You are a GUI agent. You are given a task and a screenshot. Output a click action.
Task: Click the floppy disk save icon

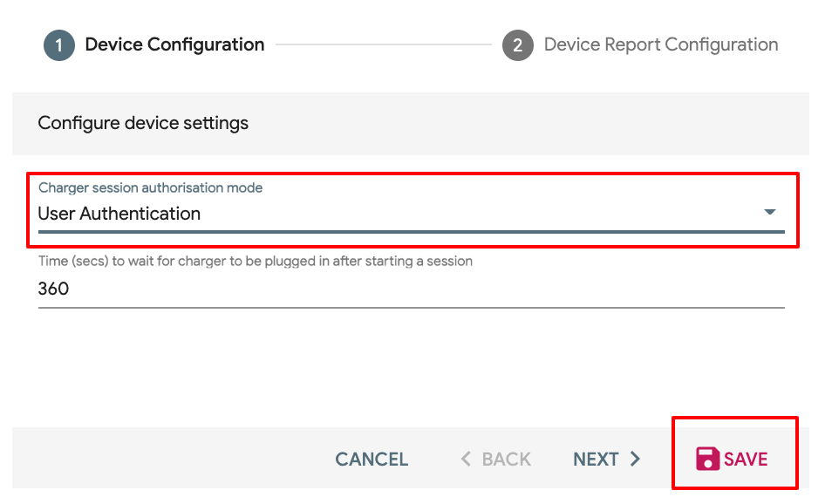pos(707,459)
